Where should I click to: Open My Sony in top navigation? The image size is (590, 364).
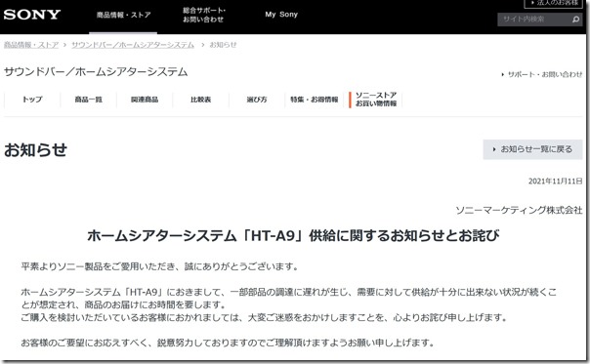pyautogui.click(x=281, y=15)
